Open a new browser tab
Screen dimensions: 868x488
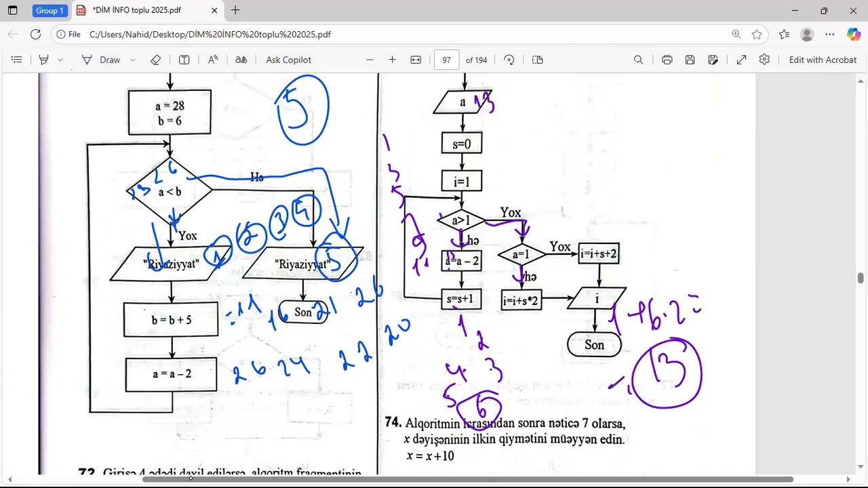(x=235, y=10)
